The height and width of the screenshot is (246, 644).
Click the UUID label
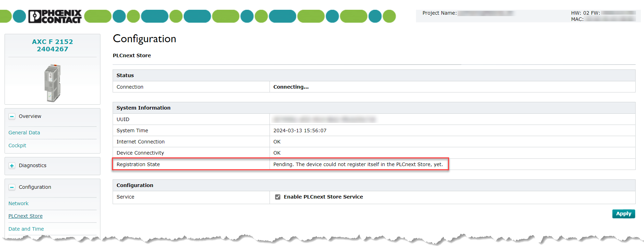tap(123, 119)
